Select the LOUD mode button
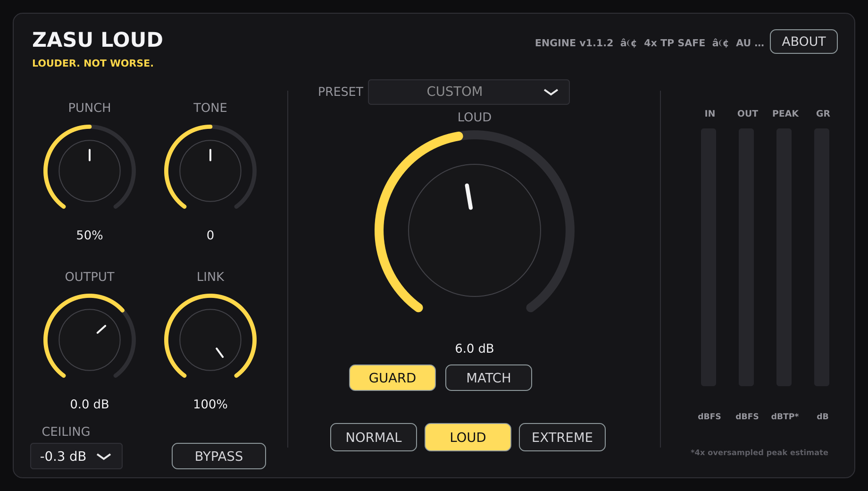This screenshot has height=491, width=868. click(x=468, y=437)
